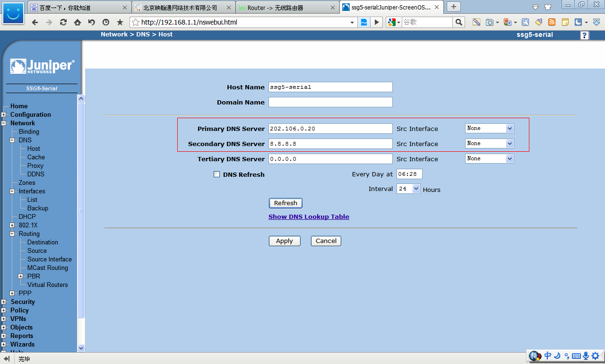Viewport: 605px width, 364px height.
Task: Switch to the Router wireless router tab
Action: pos(287,8)
